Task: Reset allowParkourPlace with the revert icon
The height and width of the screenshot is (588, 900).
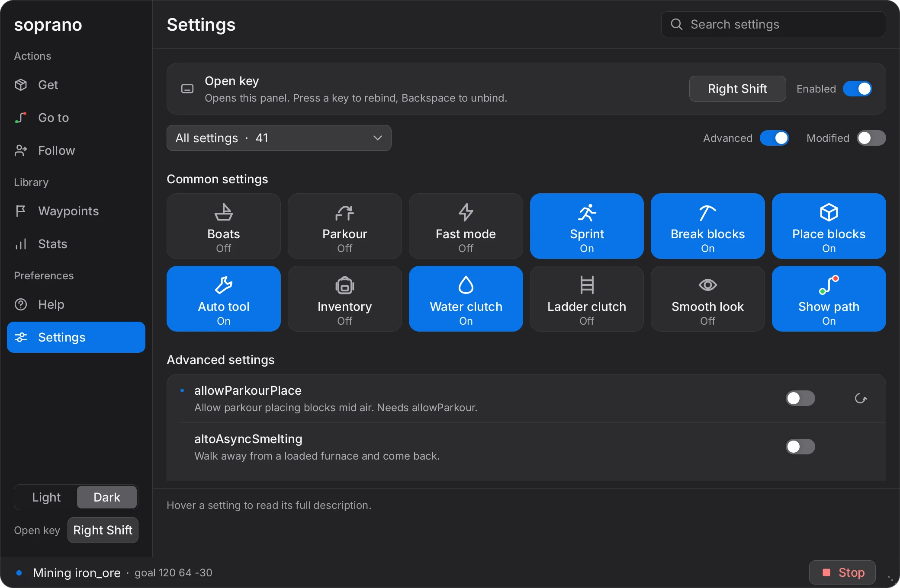Action: (861, 398)
